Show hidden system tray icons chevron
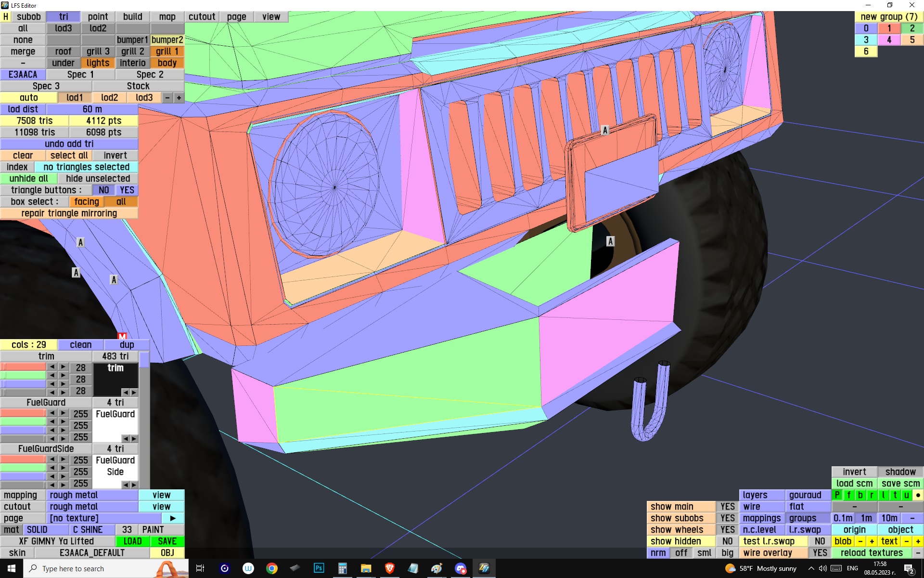This screenshot has width=924, height=578. tap(811, 568)
